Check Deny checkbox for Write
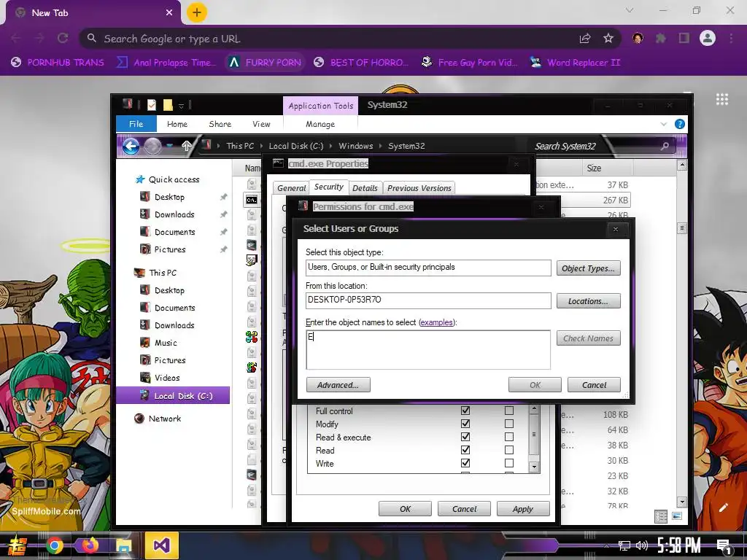This screenshot has height=560, width=747. coord(509,463)
